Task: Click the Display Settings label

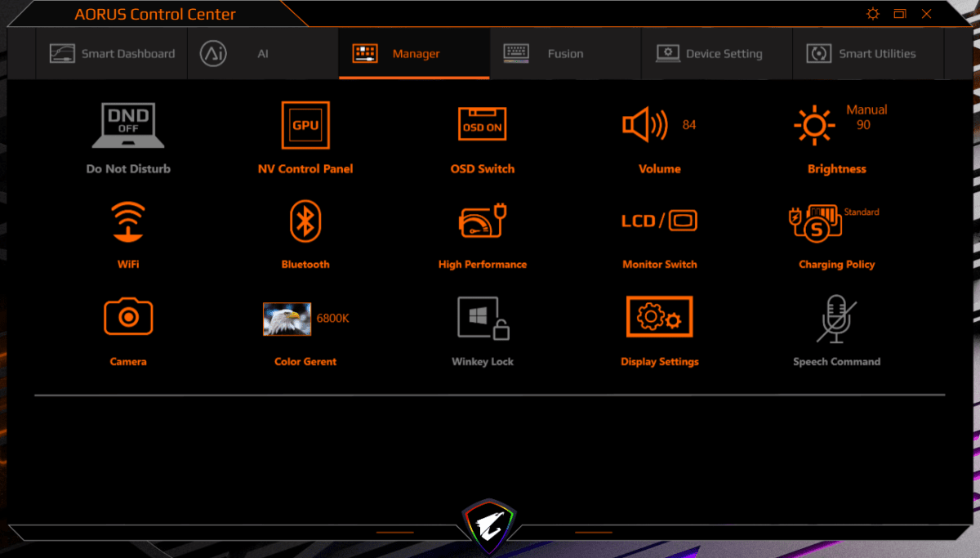Action: point(660,361)
